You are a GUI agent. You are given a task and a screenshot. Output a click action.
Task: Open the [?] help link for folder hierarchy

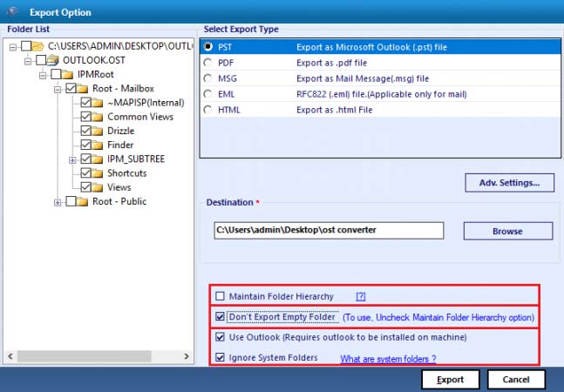point(361,297)
